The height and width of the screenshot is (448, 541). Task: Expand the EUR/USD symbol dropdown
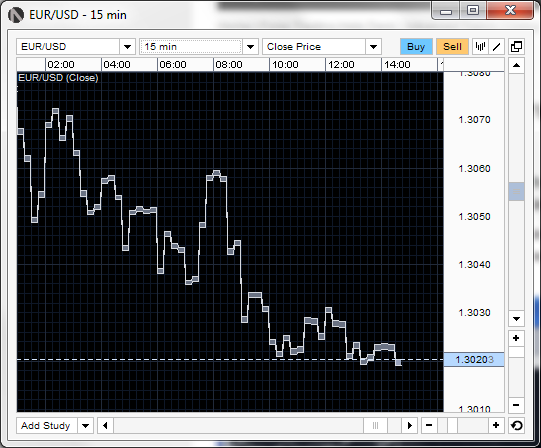pyautogui.click(x=128, y=47)
